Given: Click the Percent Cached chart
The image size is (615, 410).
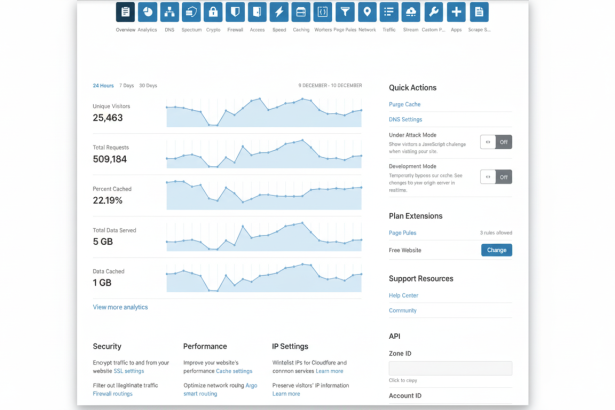Looking at the screenshot, I should coord(264,195).
